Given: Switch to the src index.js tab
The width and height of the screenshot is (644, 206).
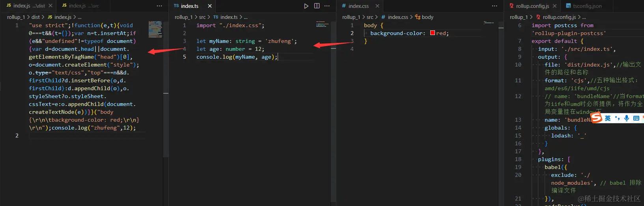Looking at the screenshot, I should pos(83,6).
